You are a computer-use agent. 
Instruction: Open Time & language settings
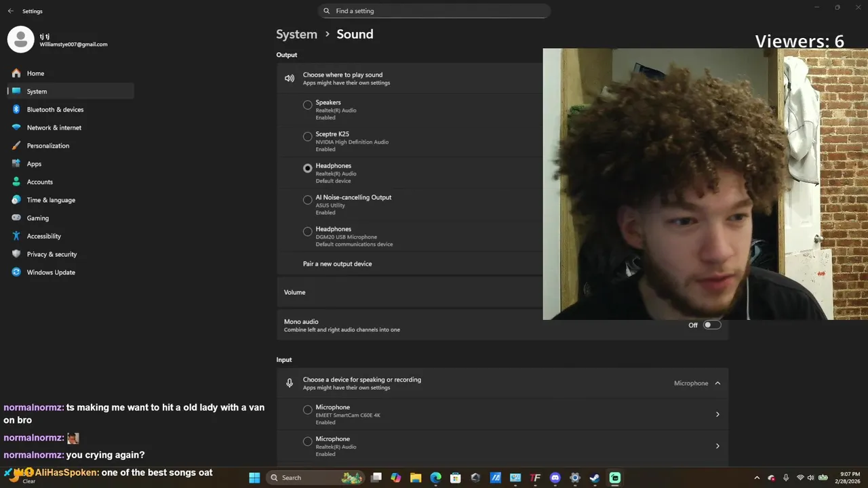coord(71,200)
